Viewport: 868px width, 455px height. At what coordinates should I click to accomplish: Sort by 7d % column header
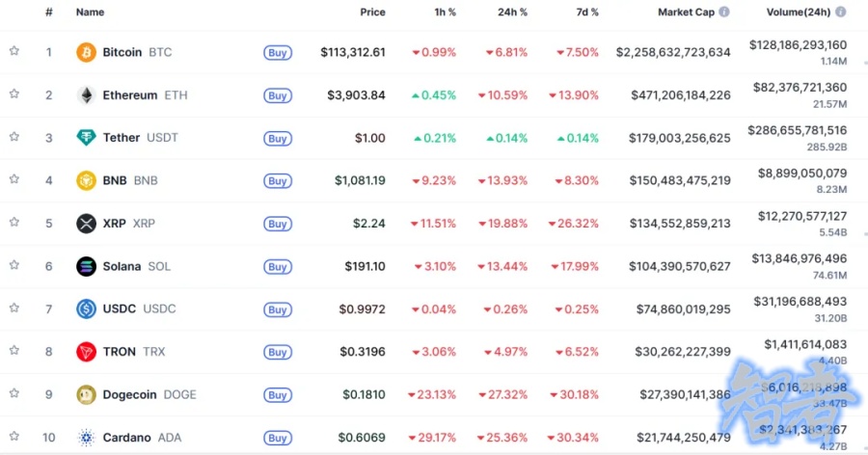tap(583, 13)
